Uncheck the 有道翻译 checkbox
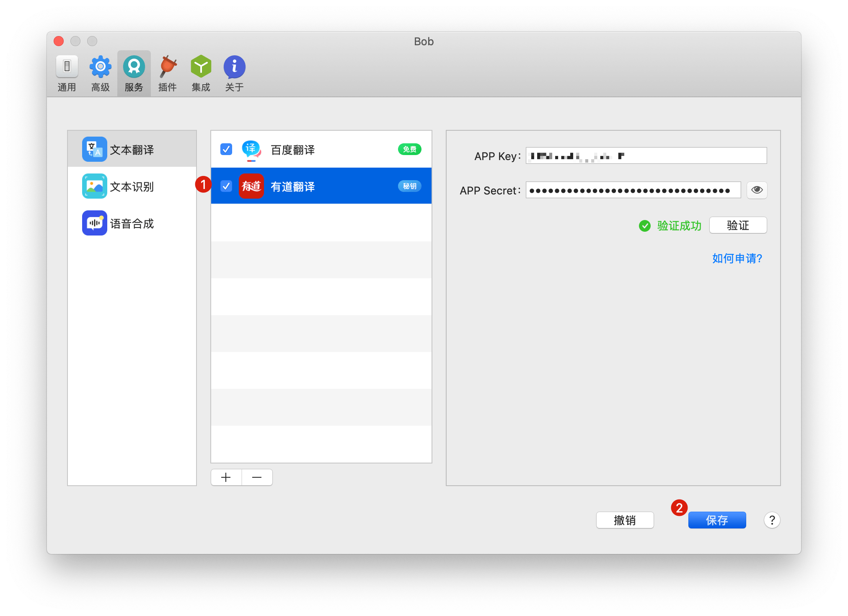Viewport: 848px width, 616px height. (x=226, y=186)
